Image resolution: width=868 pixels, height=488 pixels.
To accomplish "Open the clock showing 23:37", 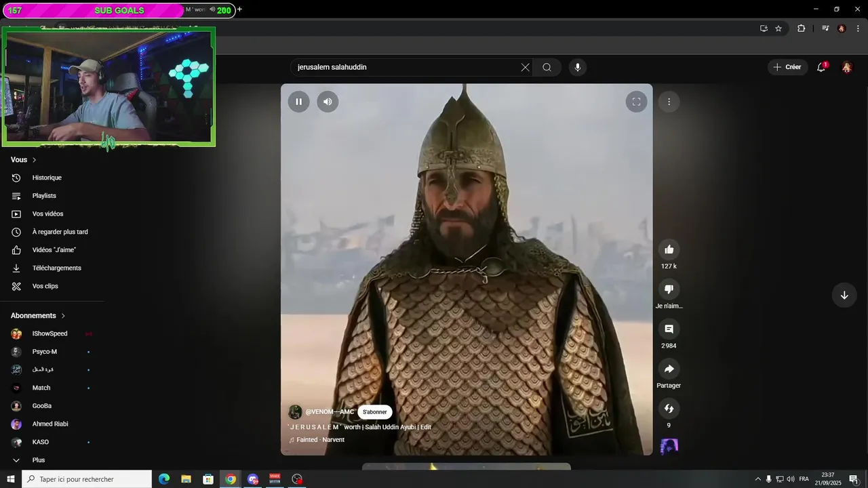I will (828, 479).
